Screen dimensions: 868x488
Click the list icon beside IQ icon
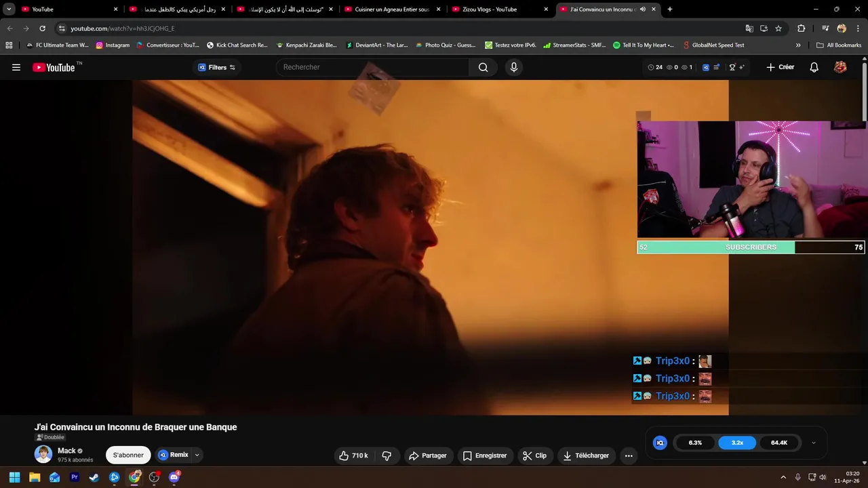pos(716,67)
